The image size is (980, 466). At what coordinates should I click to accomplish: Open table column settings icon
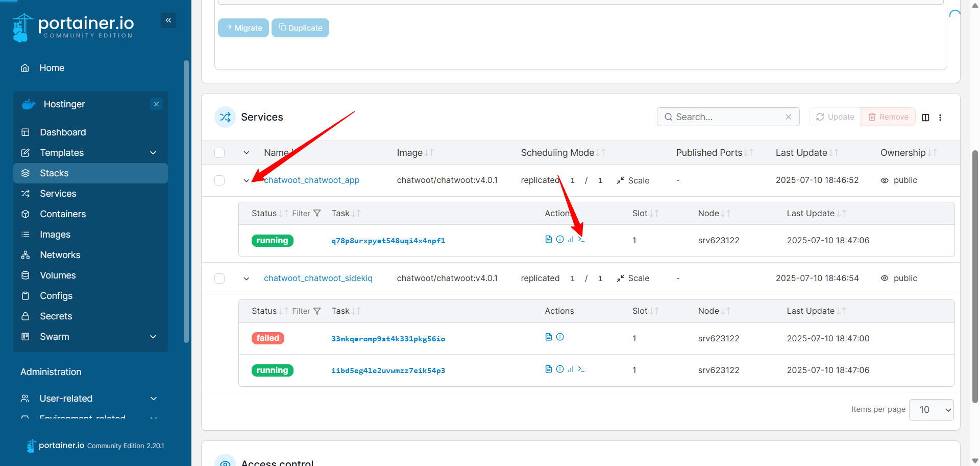pyautogui.click(x=925, y=118)
